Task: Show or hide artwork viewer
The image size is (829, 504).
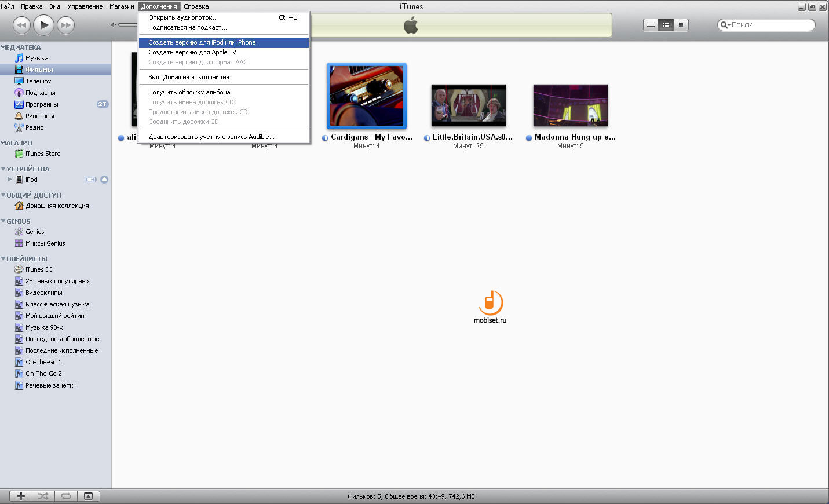Action: click(89, 496)
